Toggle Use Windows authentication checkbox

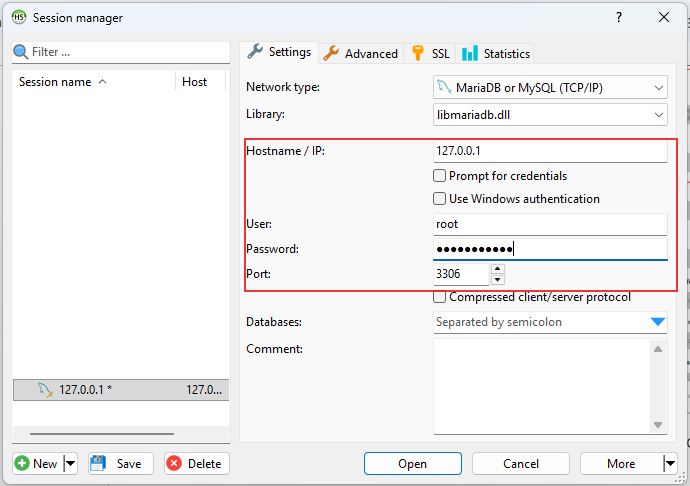click(x=440, y=199)
